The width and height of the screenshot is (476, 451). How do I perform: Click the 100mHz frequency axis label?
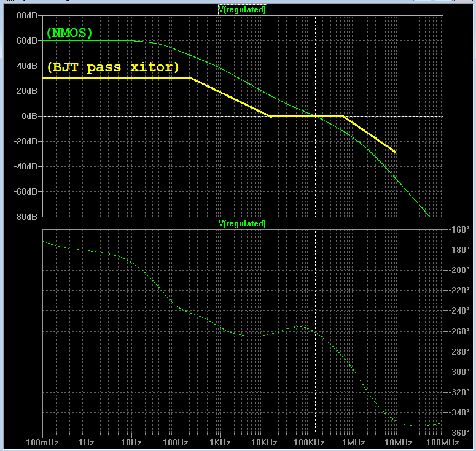[42, 443]
